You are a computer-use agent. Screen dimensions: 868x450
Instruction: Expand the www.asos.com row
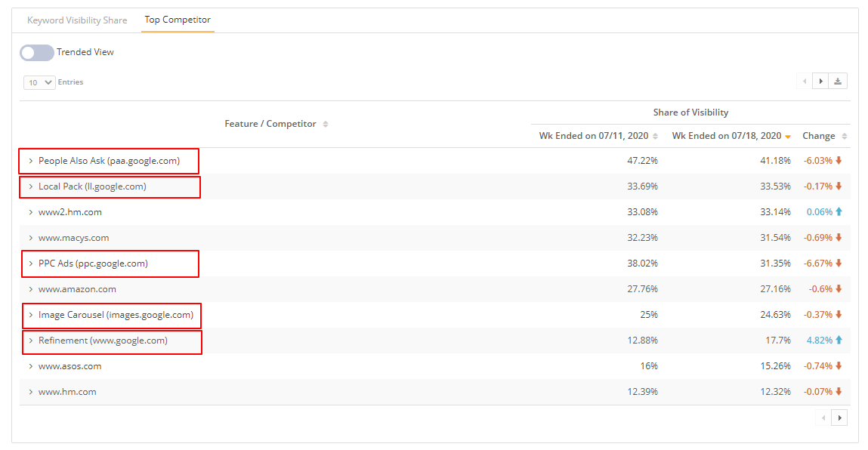[30, 366]
